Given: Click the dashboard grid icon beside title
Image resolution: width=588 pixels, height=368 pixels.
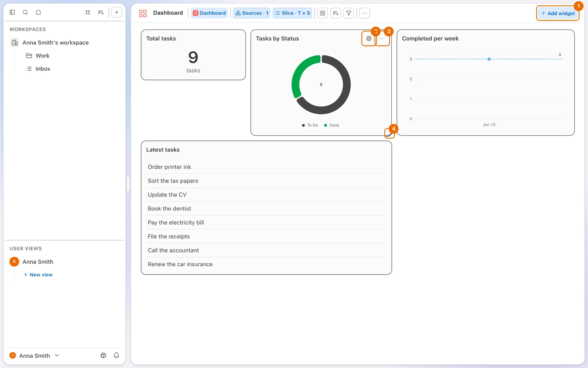Looking at the screenshot, I should (143, 13).
